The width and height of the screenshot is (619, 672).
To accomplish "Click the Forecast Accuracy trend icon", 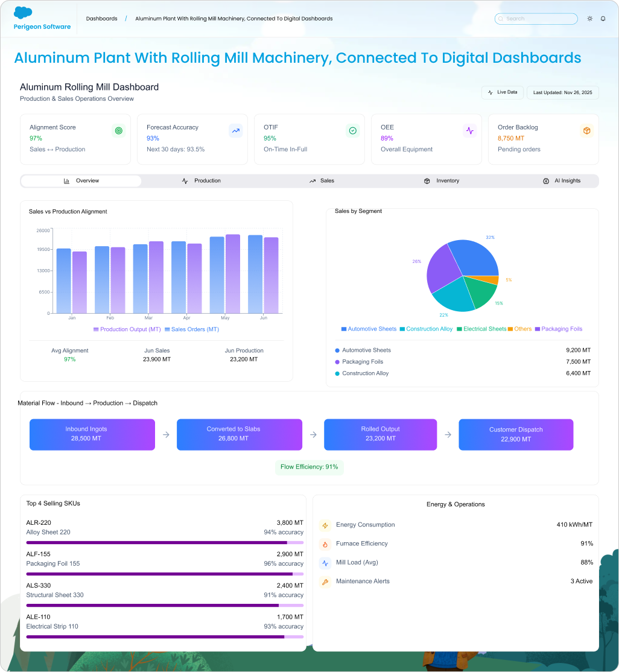I will [x=235, y=130].
